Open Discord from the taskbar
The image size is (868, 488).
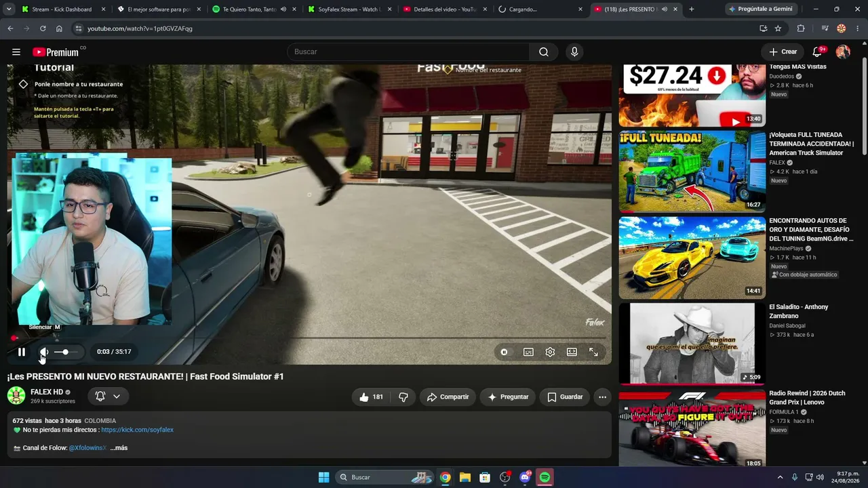(525, 477)
